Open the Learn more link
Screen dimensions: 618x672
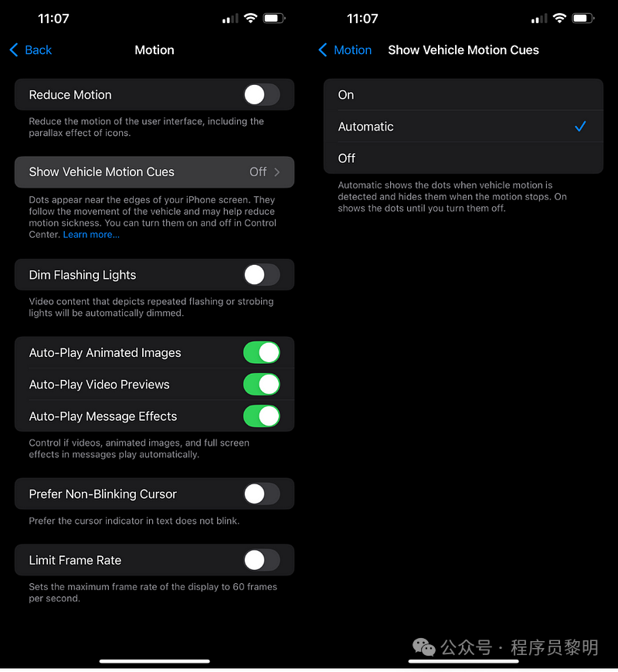coord(91,235)
